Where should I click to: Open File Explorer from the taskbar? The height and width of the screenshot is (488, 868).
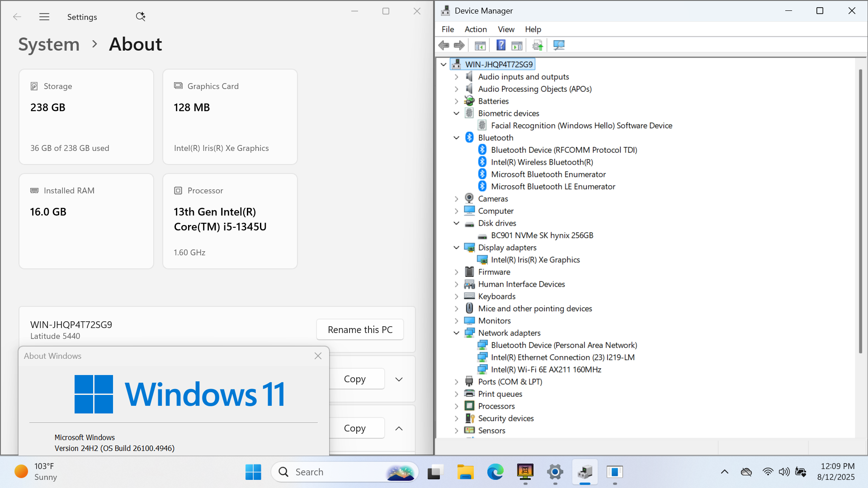click(465, 472)
